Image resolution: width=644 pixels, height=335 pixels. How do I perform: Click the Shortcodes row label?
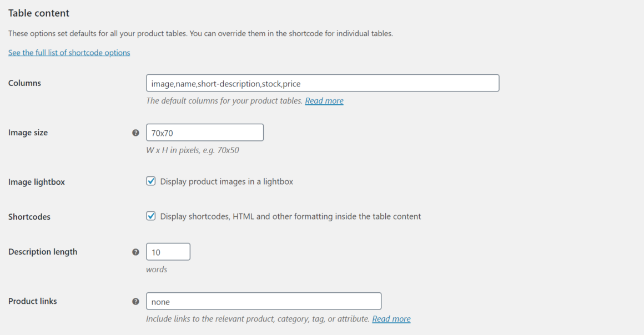[29, 216]
